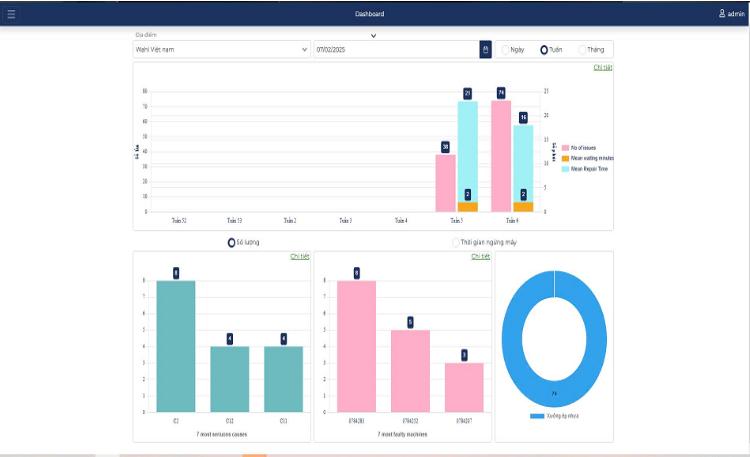Toggle the 'Mean Repair Time' legend swatch
Image resolution: width=750 pixels, height=457 pixels.
[565, 169]
